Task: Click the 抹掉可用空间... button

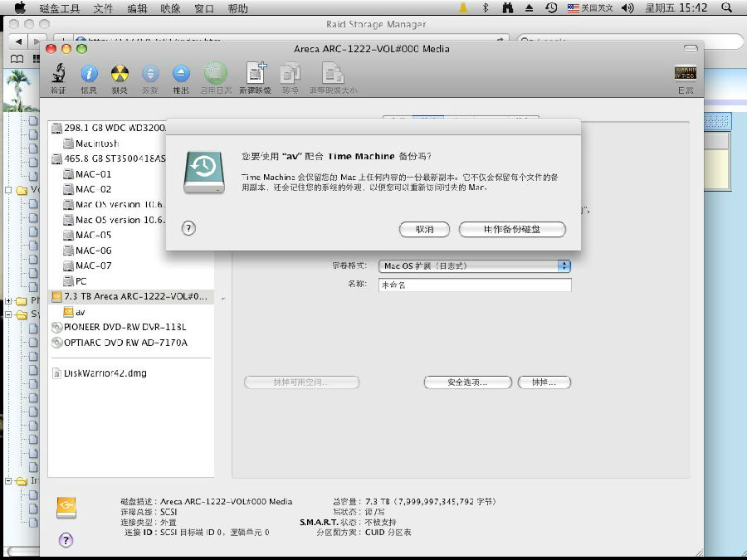Action: point(301,382)
